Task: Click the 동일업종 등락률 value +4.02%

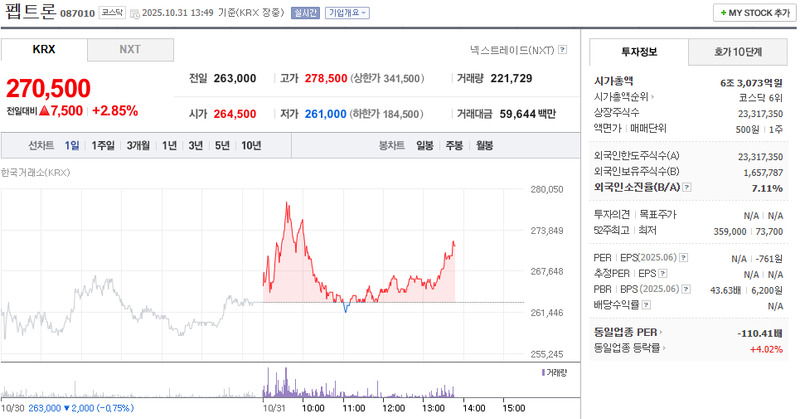Action: coord(766,350)
